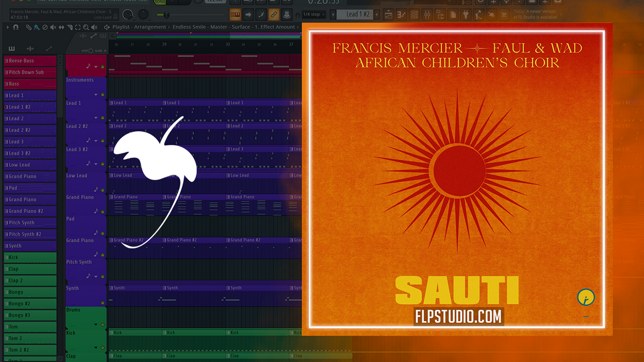Open the Lead 1 #2 pattern selector
Screen dimensions: 644x362
click(357, 15)
